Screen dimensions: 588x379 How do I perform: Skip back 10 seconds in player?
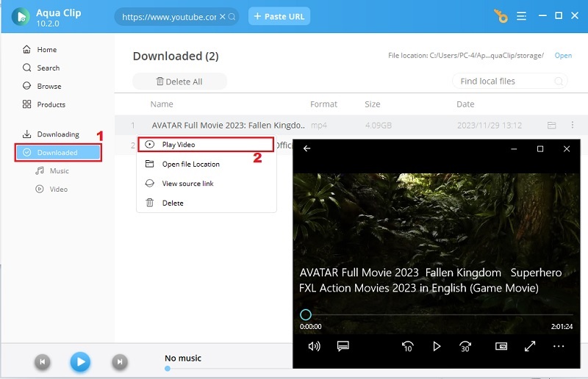click(408, 347)
